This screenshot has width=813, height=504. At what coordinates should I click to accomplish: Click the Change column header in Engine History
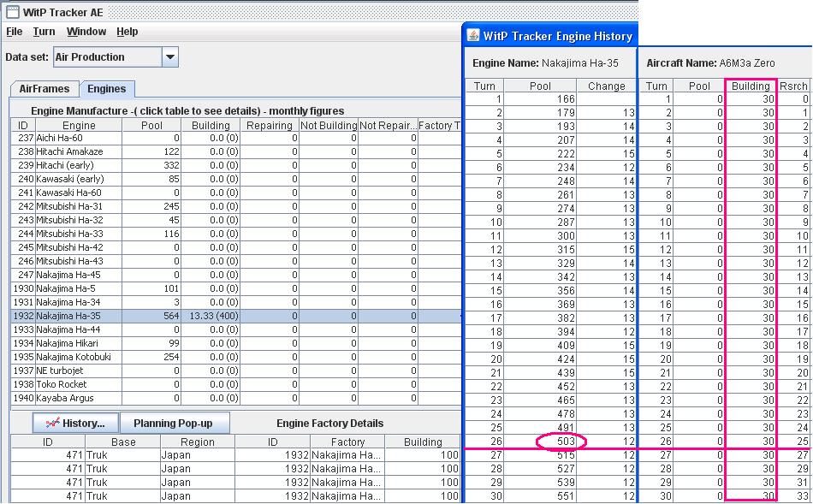[x=606, y=86]
